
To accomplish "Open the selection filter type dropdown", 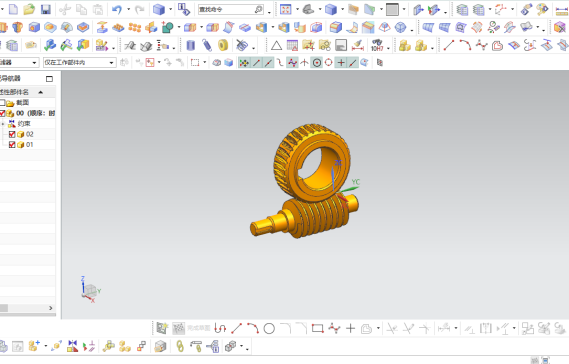I will coord(19,63).
